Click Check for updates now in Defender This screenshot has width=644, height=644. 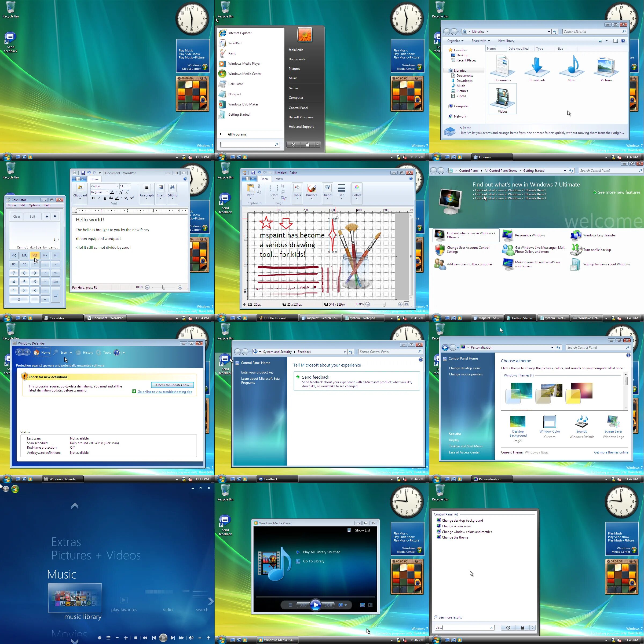point(172,385)
